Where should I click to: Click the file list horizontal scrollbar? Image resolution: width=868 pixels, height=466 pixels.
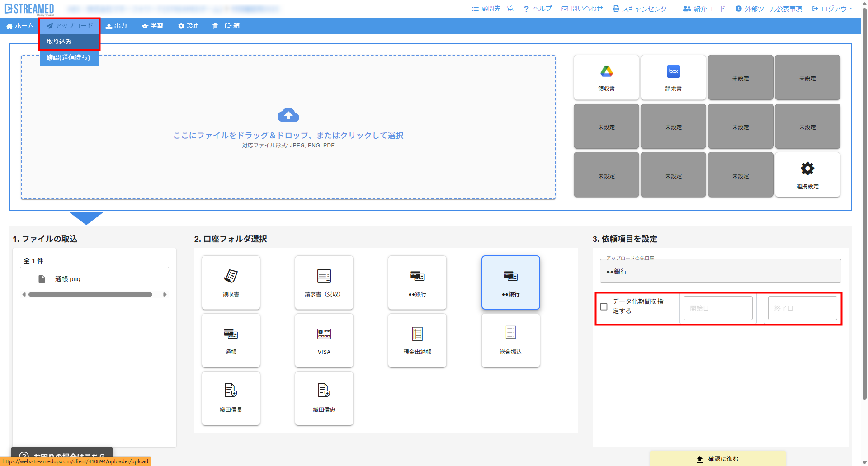pyautogui.click(x=90, y=294)
